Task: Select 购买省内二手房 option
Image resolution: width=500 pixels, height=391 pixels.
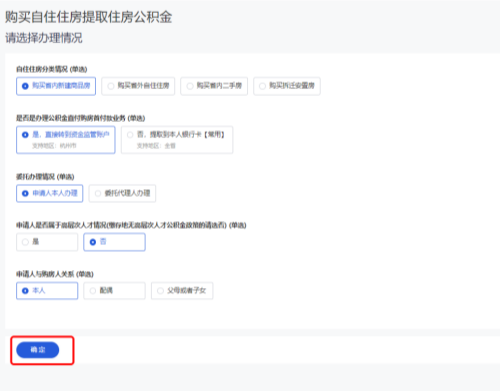Action: 214,86
